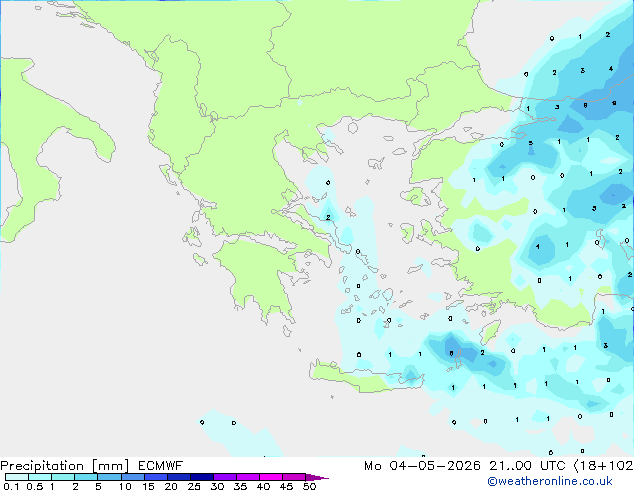Click the legend label '20'
634x490 pixels.
coord(171,486)
